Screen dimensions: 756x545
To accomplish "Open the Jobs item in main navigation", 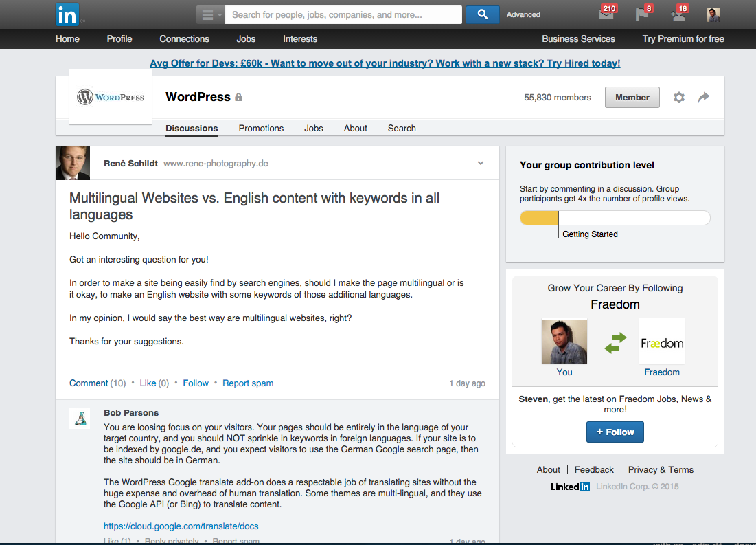I will (246, 39).
